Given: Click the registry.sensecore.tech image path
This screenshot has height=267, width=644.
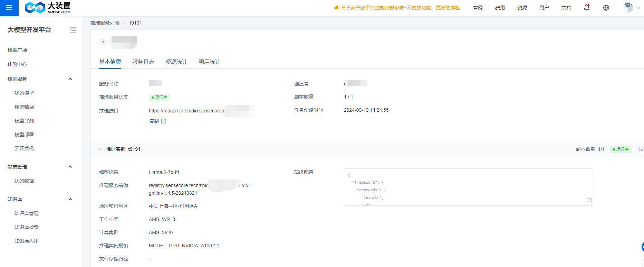Looking at the screenshot, I should pos(200,189).
